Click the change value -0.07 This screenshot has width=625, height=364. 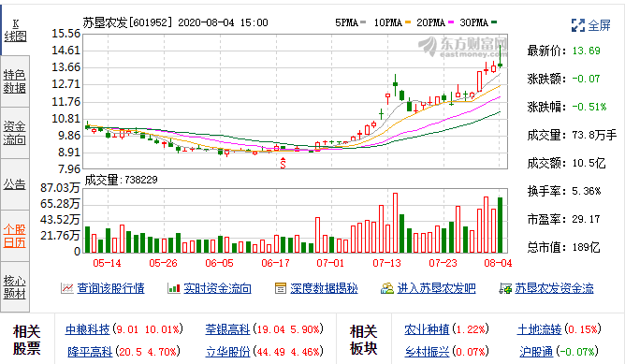pos(586,79)
